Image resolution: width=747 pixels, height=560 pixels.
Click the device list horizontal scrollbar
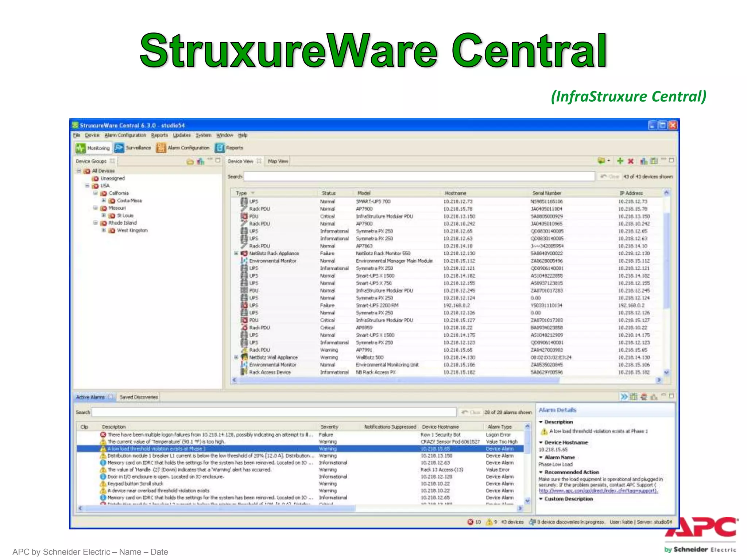point(398,380)
